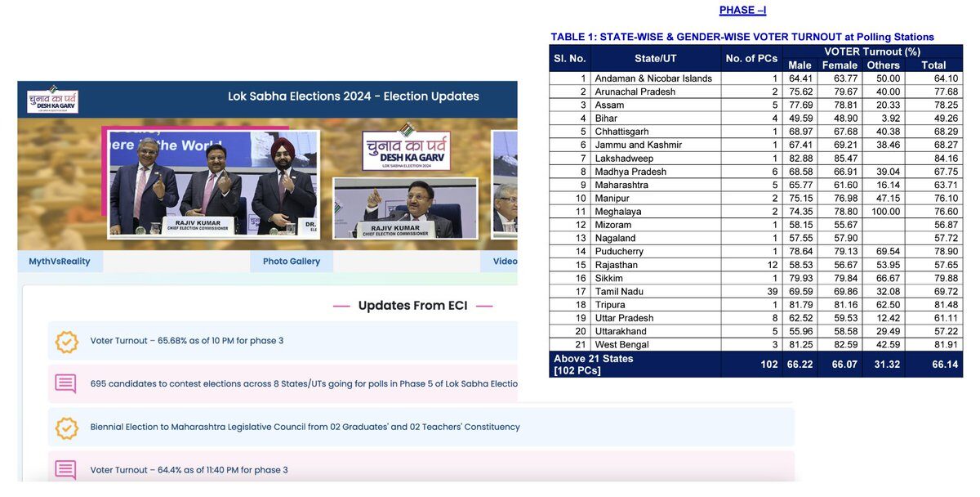Image resolution: width=980 pixels, height=497 pixels.
Task: Select the 'Arunachal Pradesh' cell
Action: pyautogui.click(x=655, y=92)
